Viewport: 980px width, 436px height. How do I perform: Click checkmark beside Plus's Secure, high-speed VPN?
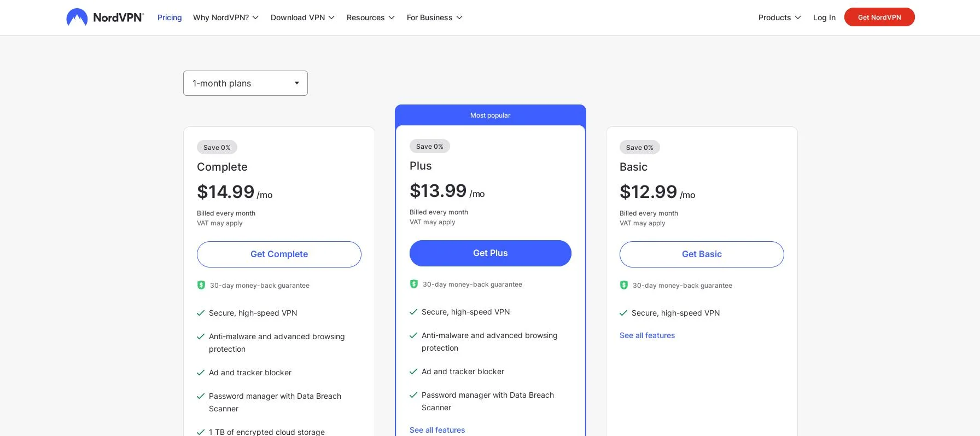coord(413,312)
